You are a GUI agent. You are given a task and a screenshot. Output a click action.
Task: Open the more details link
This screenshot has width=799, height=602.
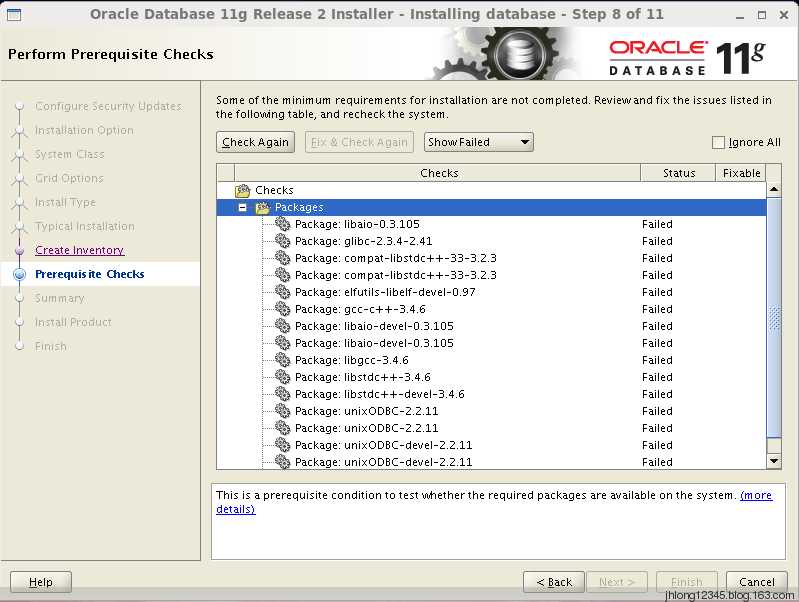pyautogui.click(x=756, y=495)
